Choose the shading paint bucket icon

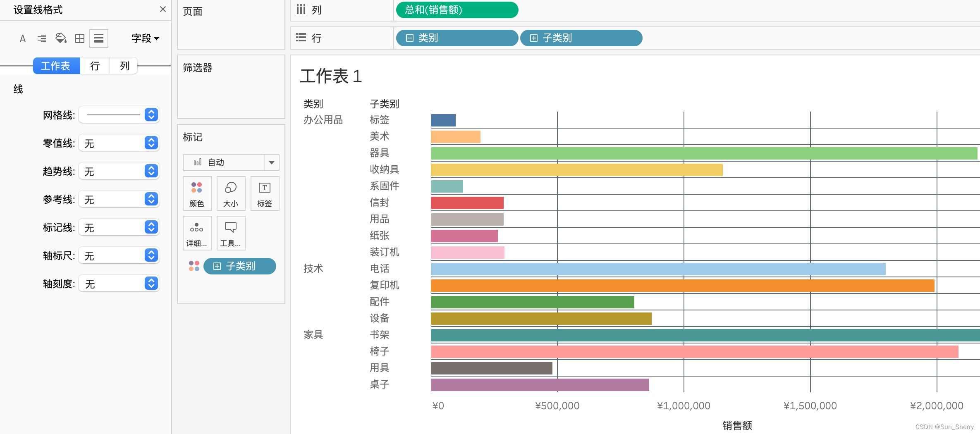pos(61,38)
